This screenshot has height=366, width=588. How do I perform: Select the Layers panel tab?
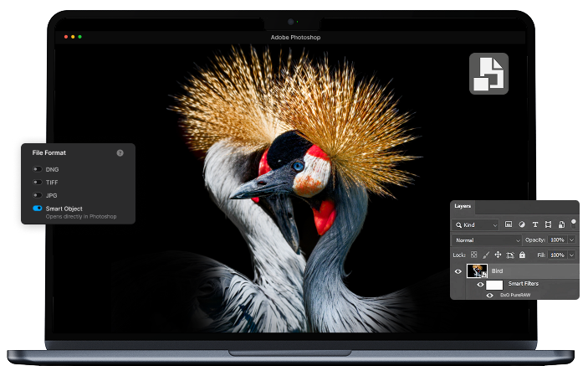click(463, 206)
